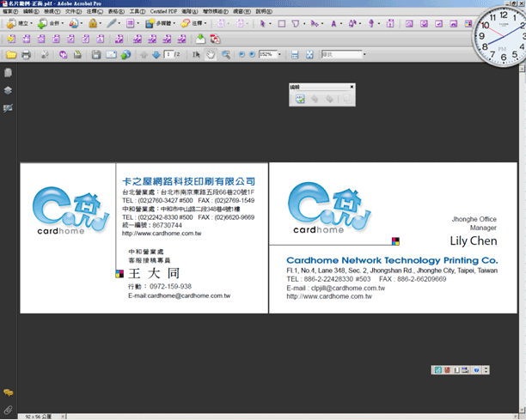Click the green arrow inbox icon
Viewport: 526px width, 420px height.
click(200, 39)
